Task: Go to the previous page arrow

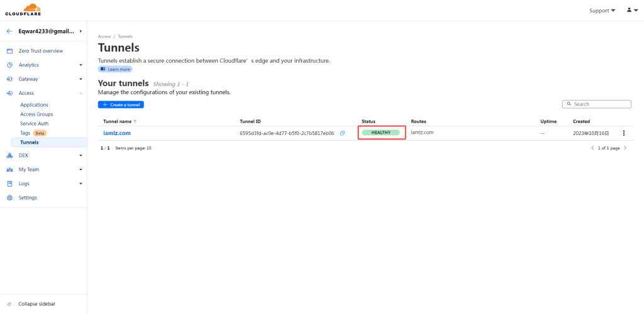Action: point(592,148)
